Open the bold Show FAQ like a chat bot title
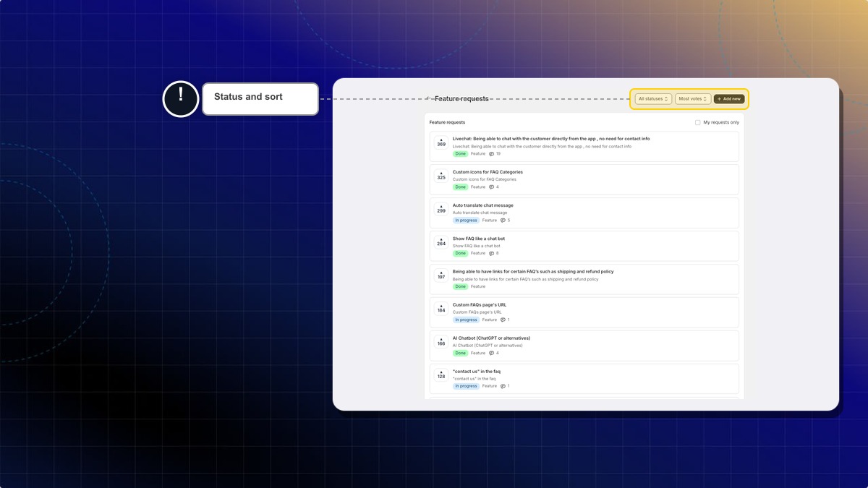The image size is (868, 488). [x=479, y=239]
